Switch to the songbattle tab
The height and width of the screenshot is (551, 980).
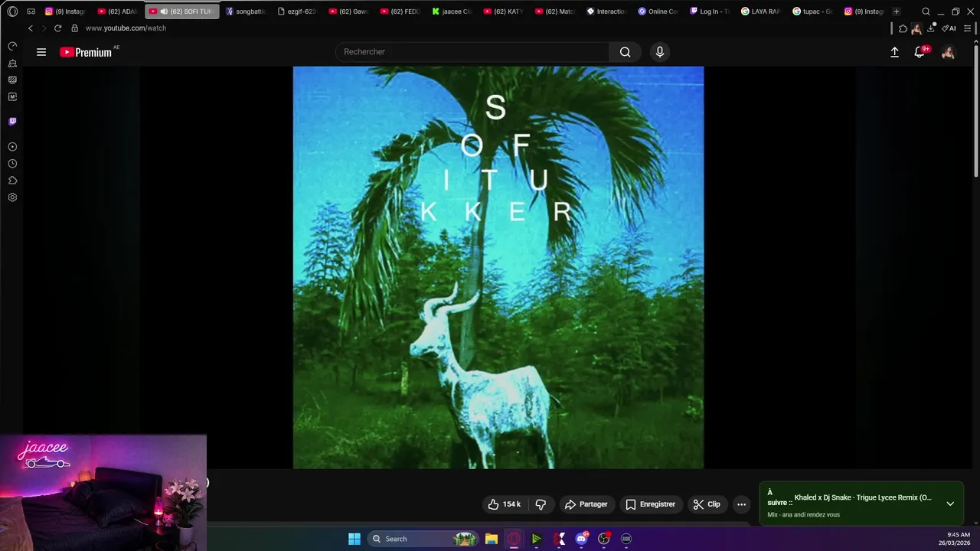coord(245,11)
